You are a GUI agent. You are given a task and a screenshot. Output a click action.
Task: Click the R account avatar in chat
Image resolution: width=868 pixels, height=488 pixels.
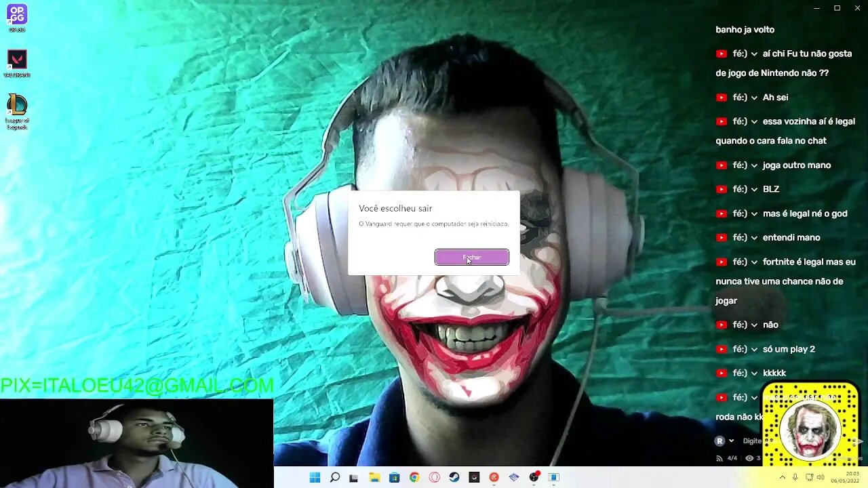pyautogui.click(x=719, y=441)
